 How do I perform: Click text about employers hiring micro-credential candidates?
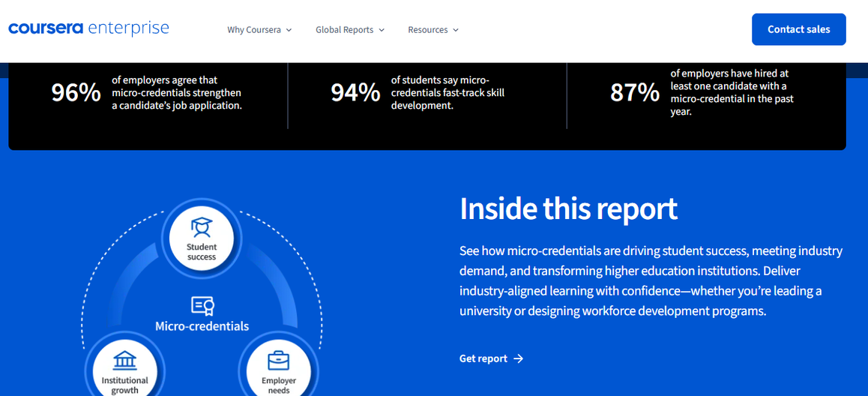pos(732,92)
